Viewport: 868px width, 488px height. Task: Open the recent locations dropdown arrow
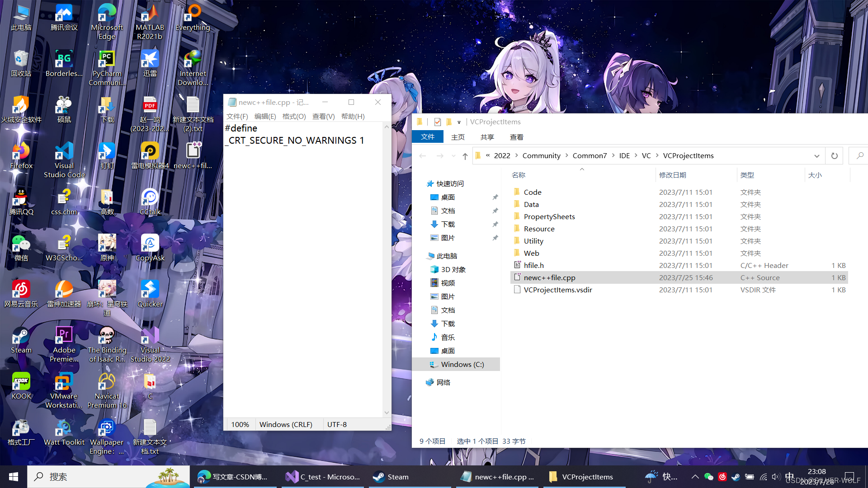pos(453,156)
